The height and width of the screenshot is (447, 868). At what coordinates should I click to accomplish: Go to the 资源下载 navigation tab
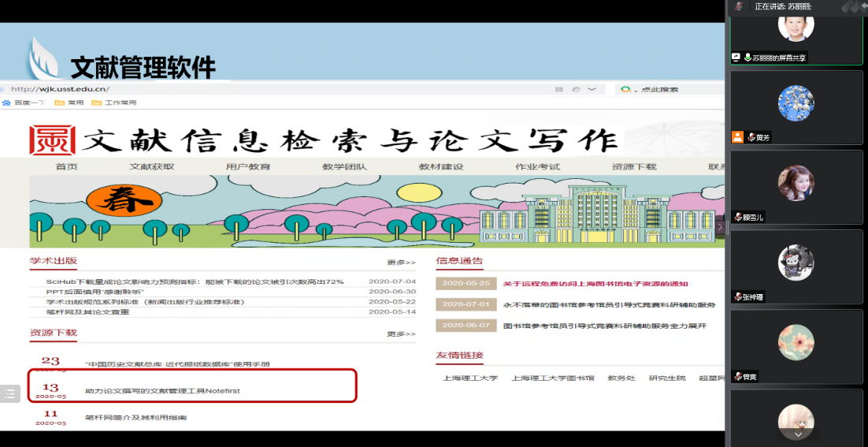[x=633, y=167]
